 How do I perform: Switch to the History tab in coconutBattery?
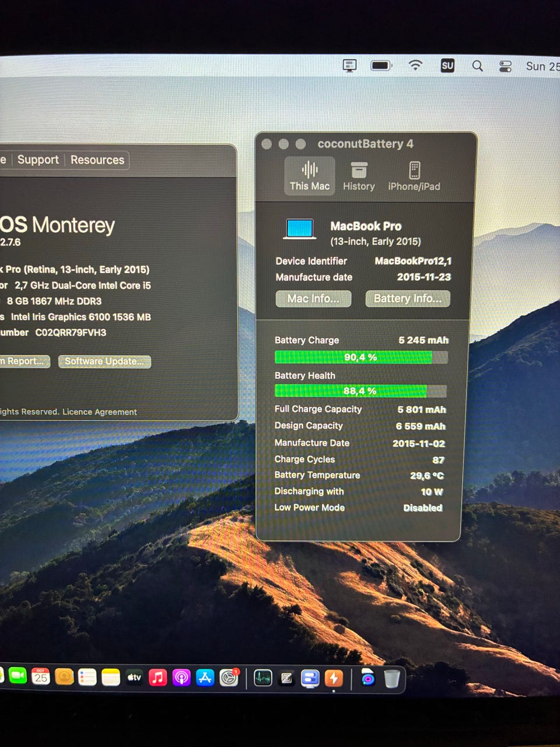[x=359, y=176]
